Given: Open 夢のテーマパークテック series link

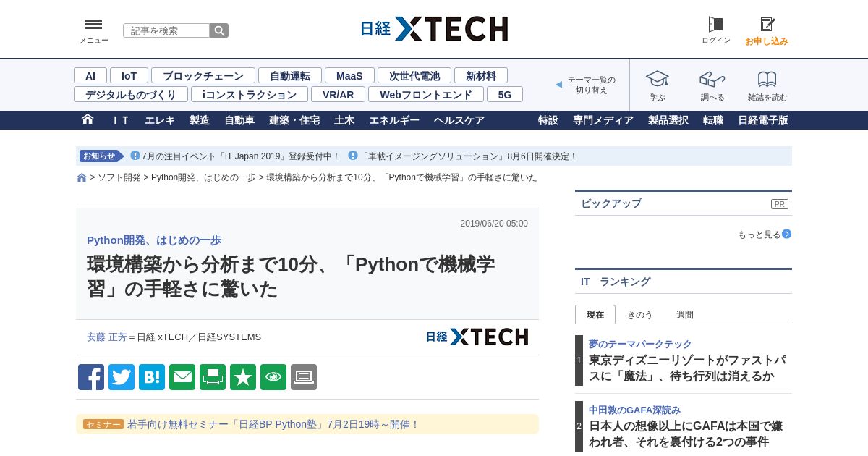Looking at the screenshot, I should [x=640, y=344].
